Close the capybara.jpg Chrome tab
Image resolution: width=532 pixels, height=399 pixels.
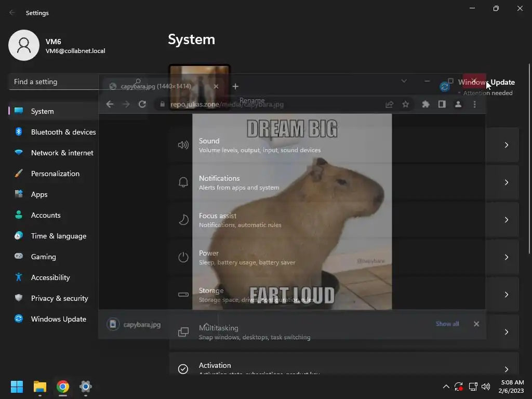point(216,86)
